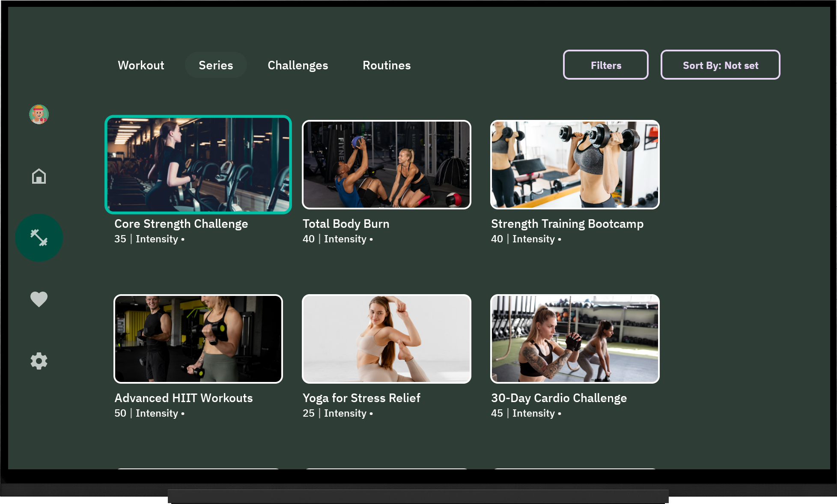The width and height of the screenshot is (837, 504).
Task: Open the Sort By: Not set dropdown
Action: tap(720, 65)
